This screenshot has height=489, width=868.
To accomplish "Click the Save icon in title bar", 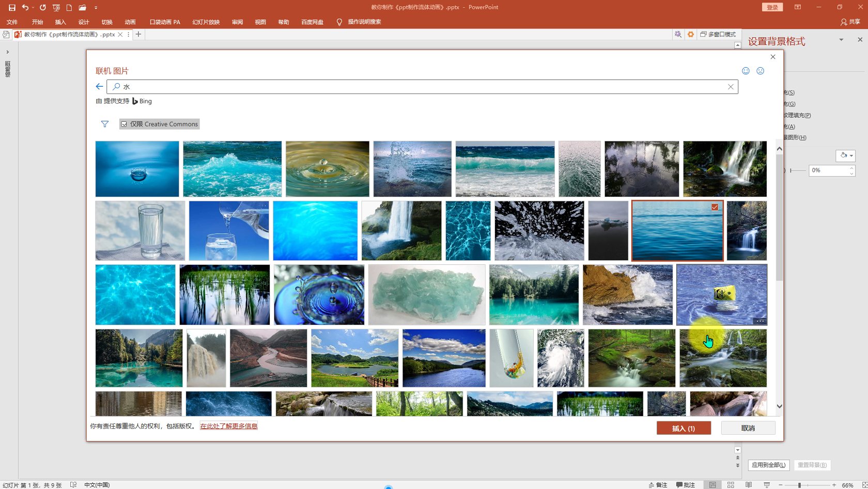I will pos(12,7).
